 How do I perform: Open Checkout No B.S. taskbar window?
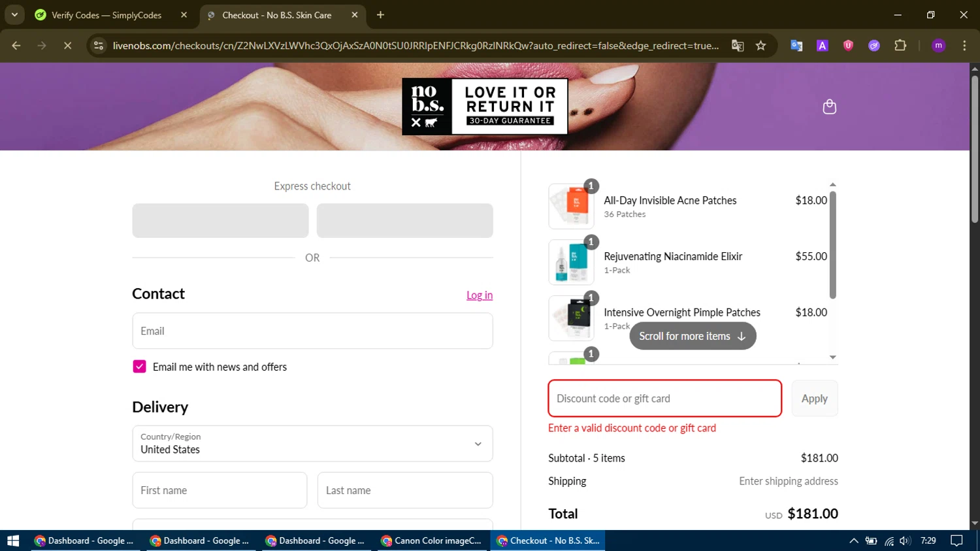549,541
